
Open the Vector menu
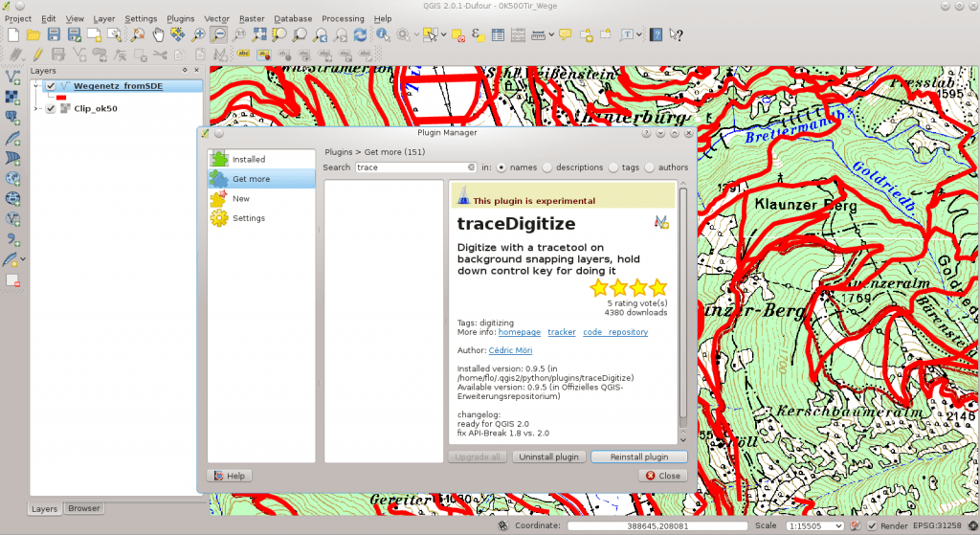(217, 19)
